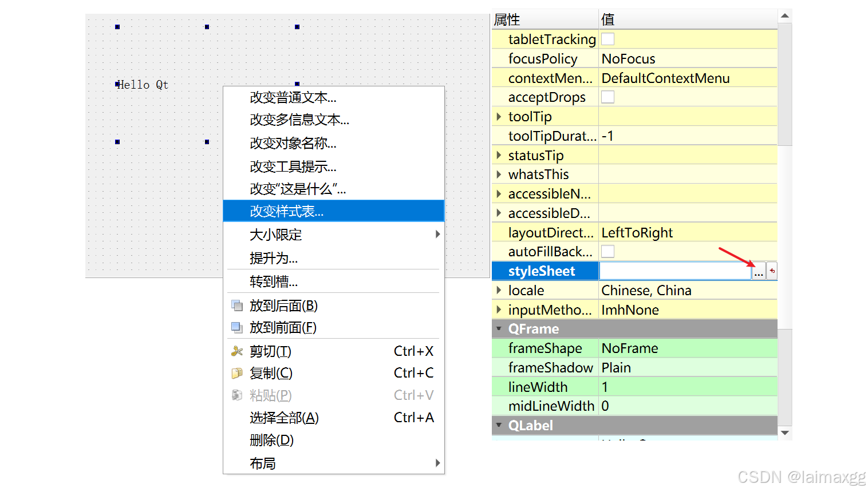
Task: Choose 改变对象名称... menu entry
Action: tap(334, 143)
